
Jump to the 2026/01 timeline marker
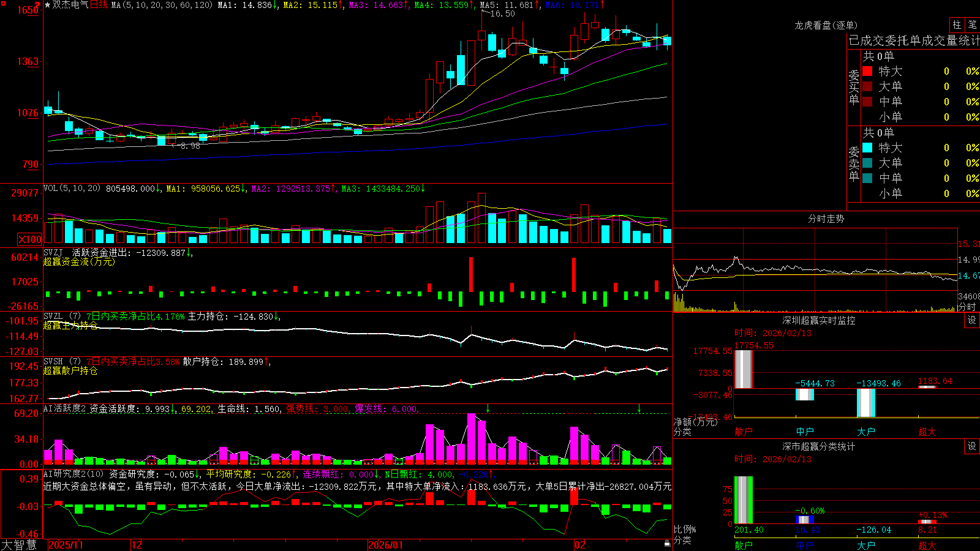pyautogui.click(x=386, y=545)
